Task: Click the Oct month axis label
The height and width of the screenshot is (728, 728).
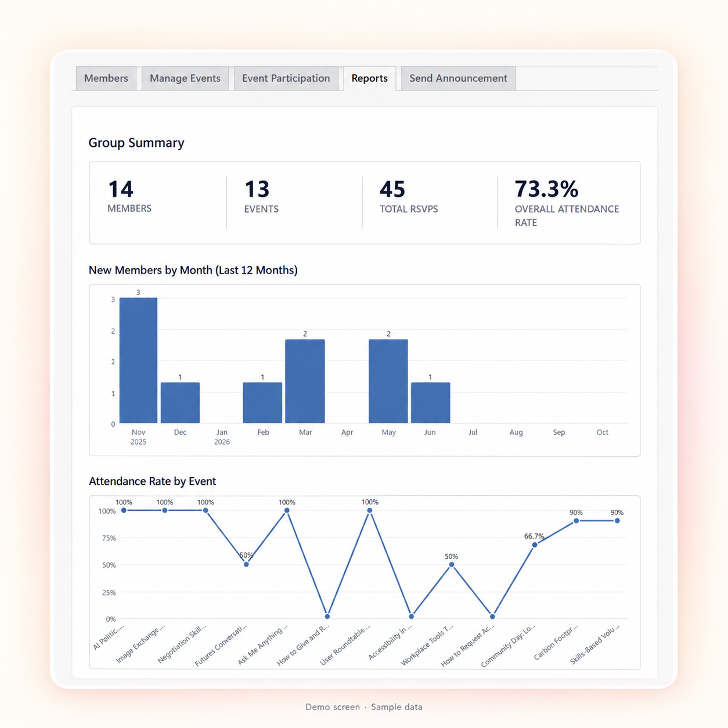Action: coord(603,433)
